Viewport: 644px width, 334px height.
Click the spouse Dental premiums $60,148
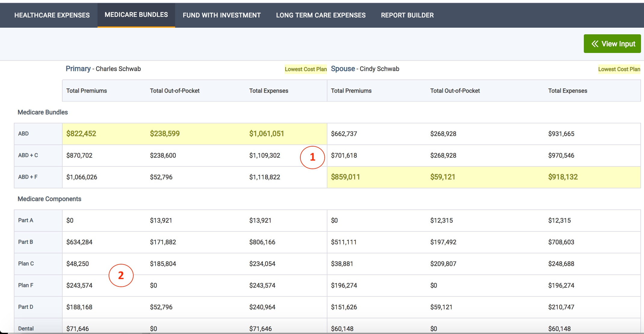point(342,329)
